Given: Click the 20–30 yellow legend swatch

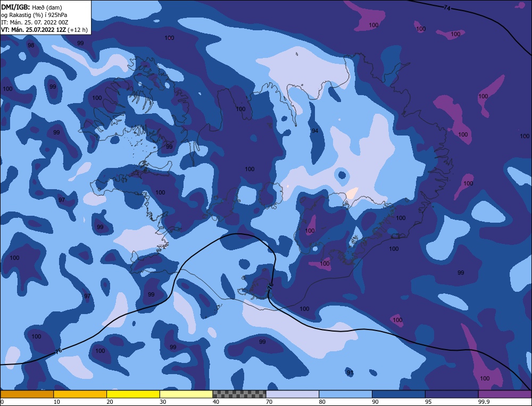Looking at the screenshot, I should tap(133, 394).
